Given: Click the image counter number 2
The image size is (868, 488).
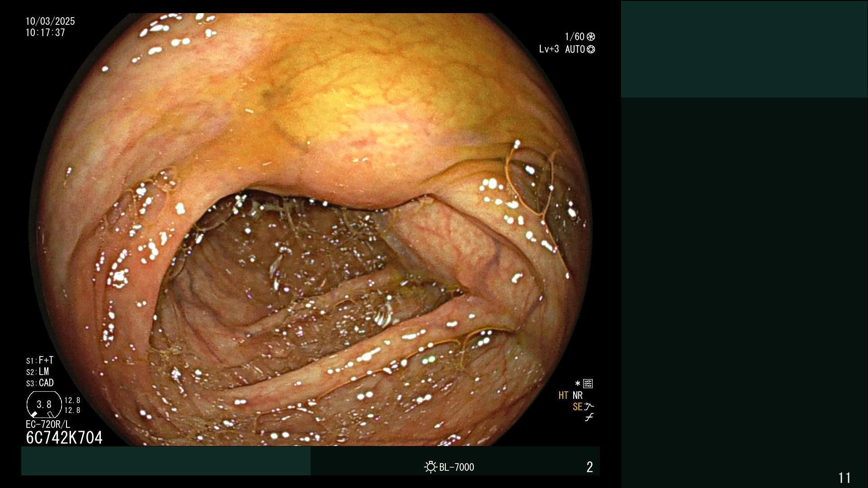Looking at the screenshot, I should point(590,467).
